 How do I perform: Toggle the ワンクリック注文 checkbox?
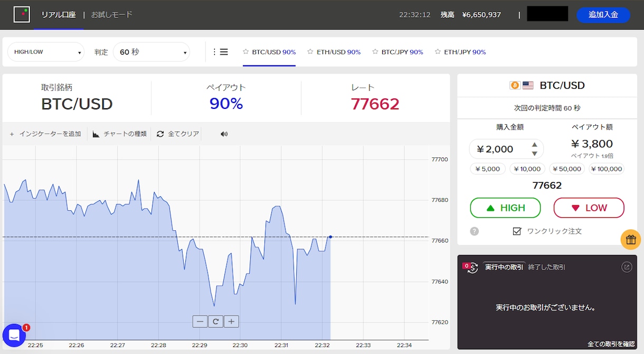point(517,231)
